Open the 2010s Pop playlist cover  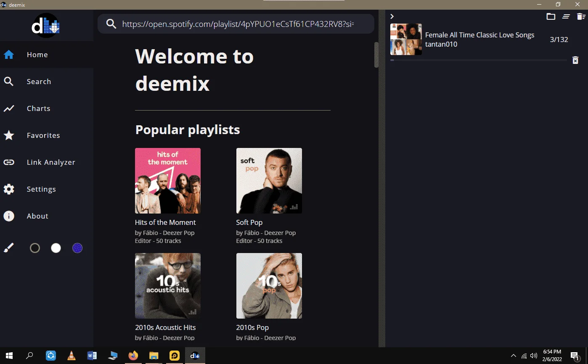[269, 286]
